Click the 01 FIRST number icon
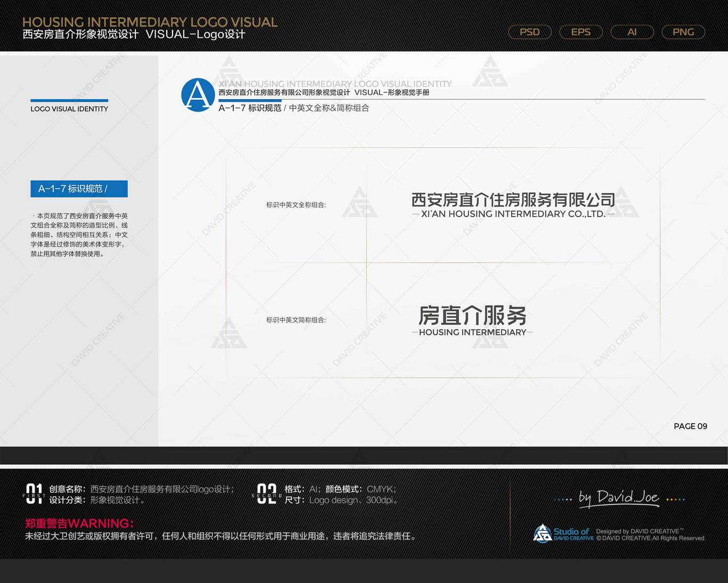The width and height of the screenshot is (728, 583). 34,494
